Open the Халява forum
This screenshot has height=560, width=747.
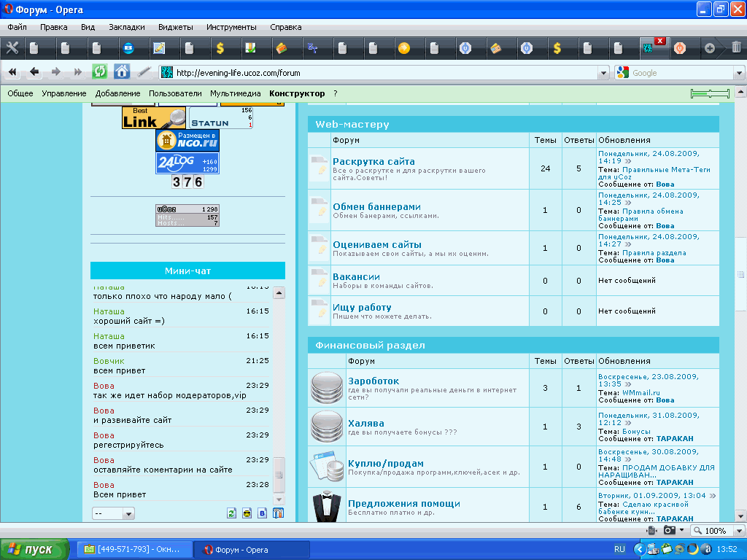click(366, 424)
